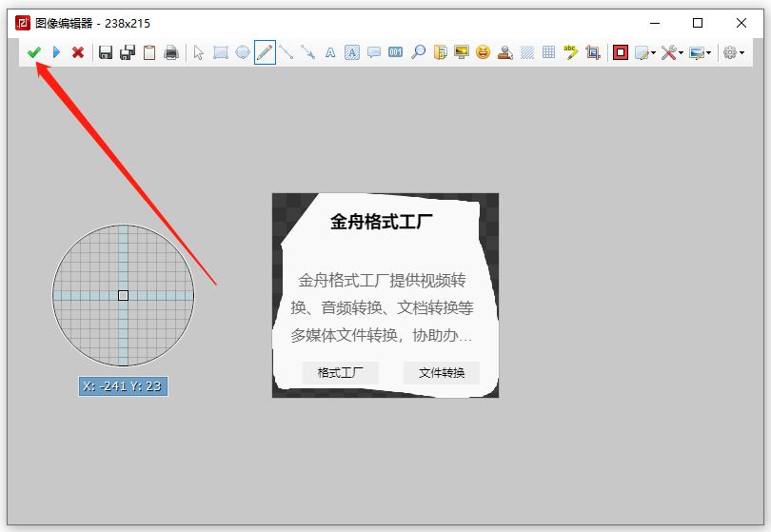Select the Text with background tool
Screen dimensions: 771x532
352,52
